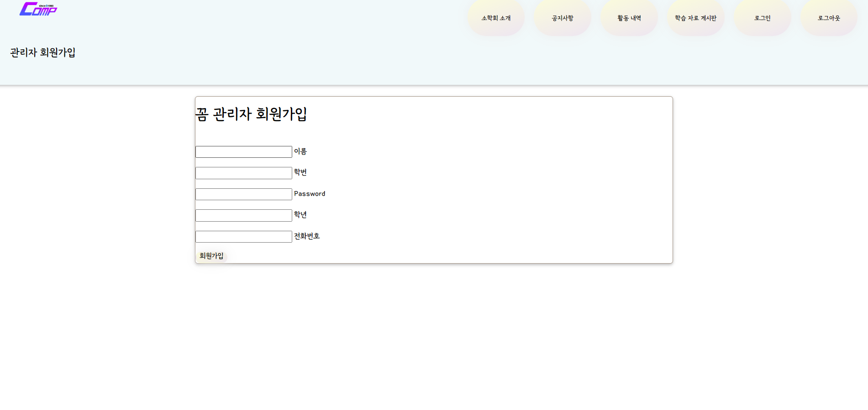The image size is (868, 410).
Task: Focus the 학년 input box
Action: (243, 215)
